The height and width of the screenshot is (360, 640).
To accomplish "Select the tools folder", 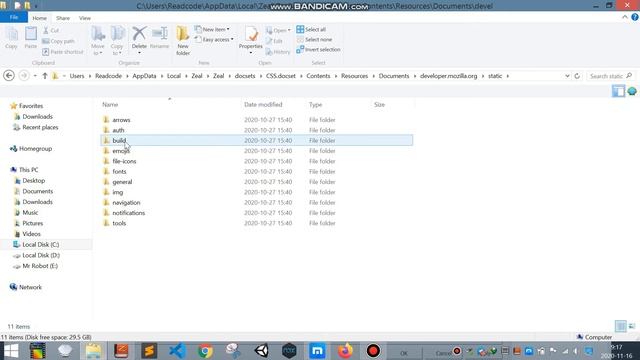I will 119,223.
